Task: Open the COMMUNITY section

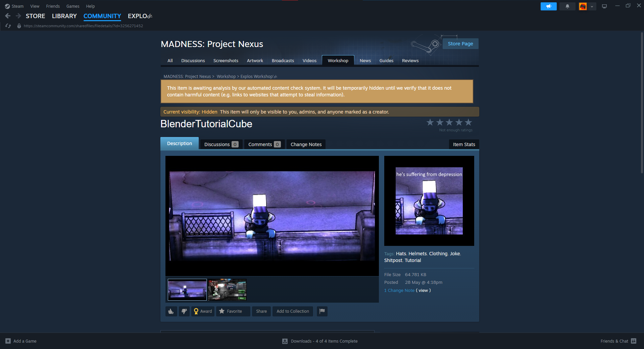Action: pos(102,16)
